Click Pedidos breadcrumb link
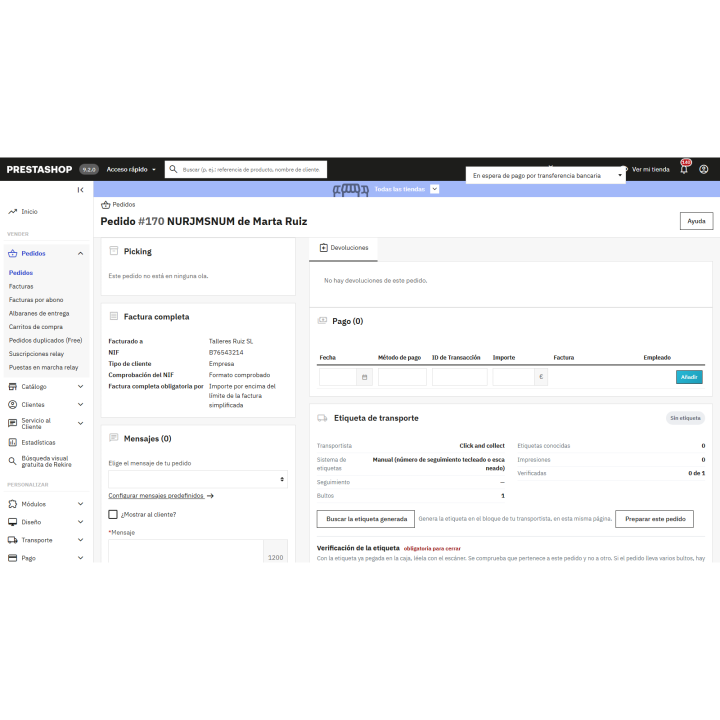The height and width of the screenshot is (720, 720). click(x=124, y=205)
